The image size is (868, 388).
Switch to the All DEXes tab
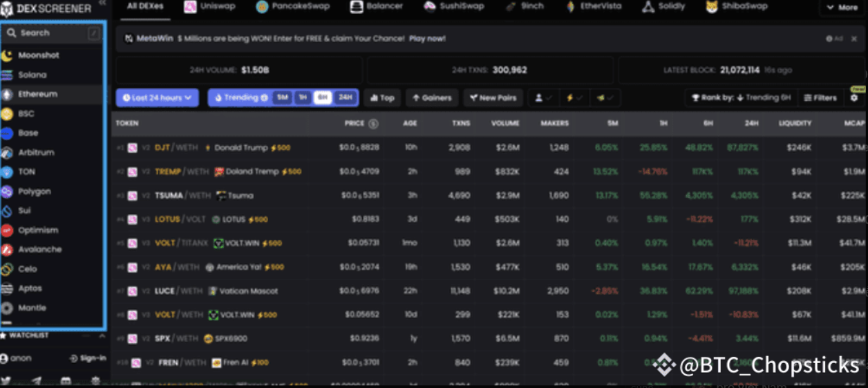click(x=145, y=6)
